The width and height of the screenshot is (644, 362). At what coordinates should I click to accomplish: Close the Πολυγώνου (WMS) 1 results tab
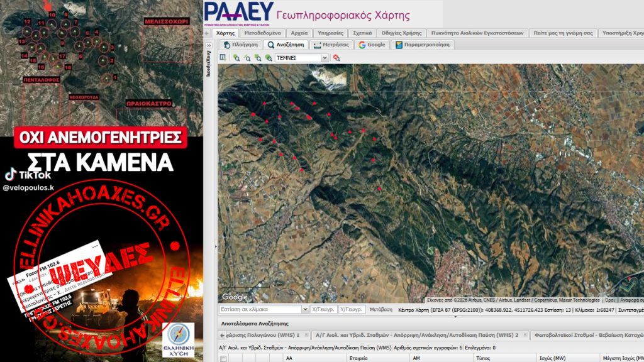[x=306, y=336]
